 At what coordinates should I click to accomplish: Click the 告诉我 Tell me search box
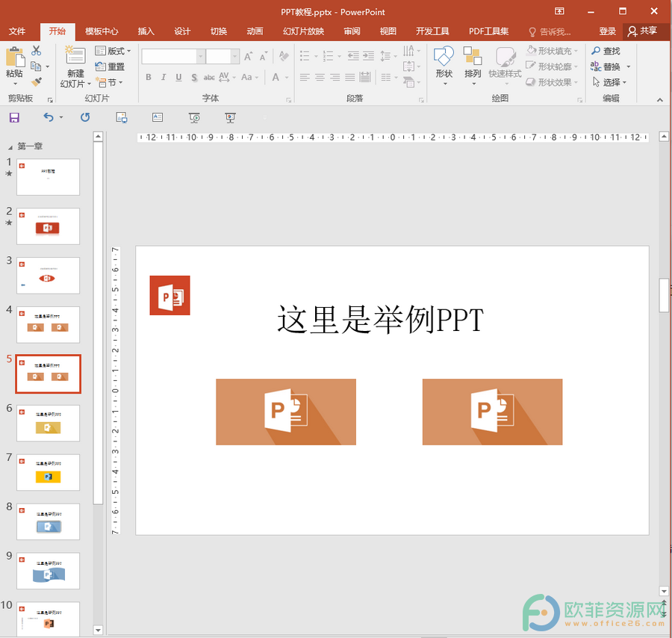point(550,31)
